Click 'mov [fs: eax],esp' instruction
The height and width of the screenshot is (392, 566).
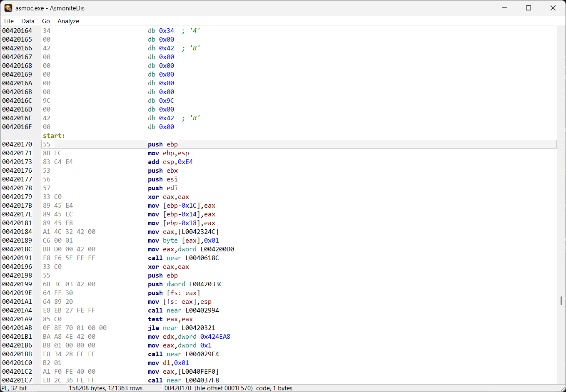[x=180, y=302]
